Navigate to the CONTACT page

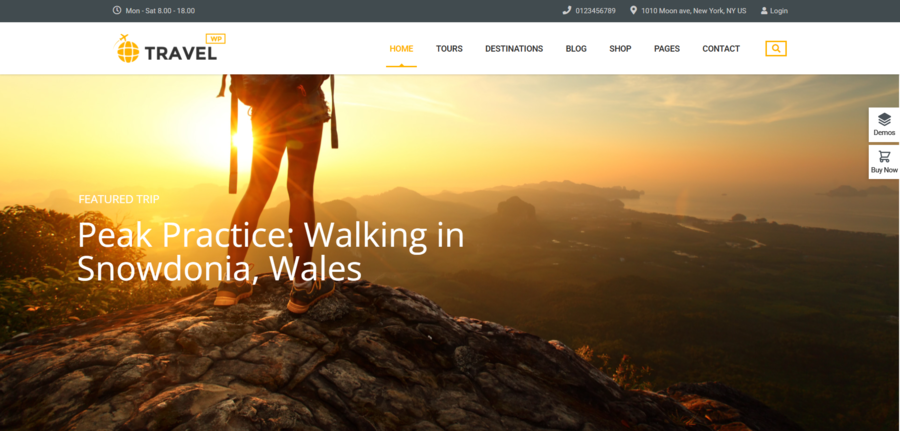tap(721, 49)
